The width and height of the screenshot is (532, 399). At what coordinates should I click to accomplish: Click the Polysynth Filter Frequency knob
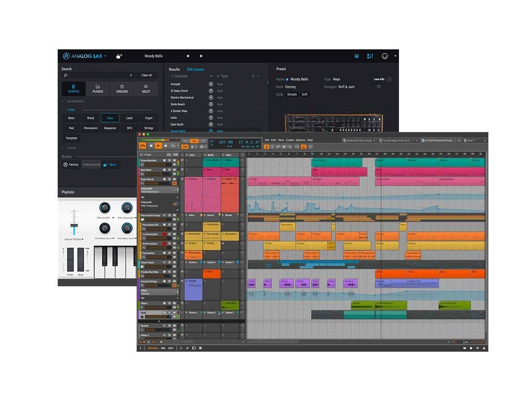point(176,204)
